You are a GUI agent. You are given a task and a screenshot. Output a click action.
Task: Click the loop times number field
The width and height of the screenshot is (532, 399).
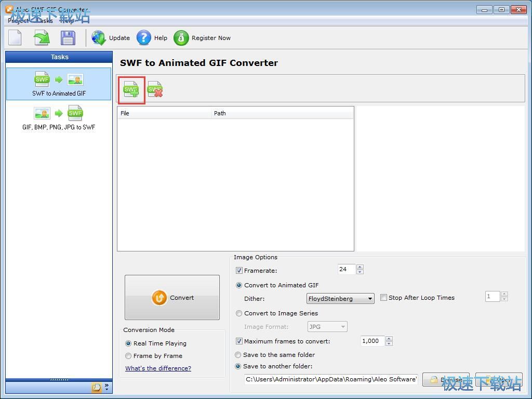(493, 296)
